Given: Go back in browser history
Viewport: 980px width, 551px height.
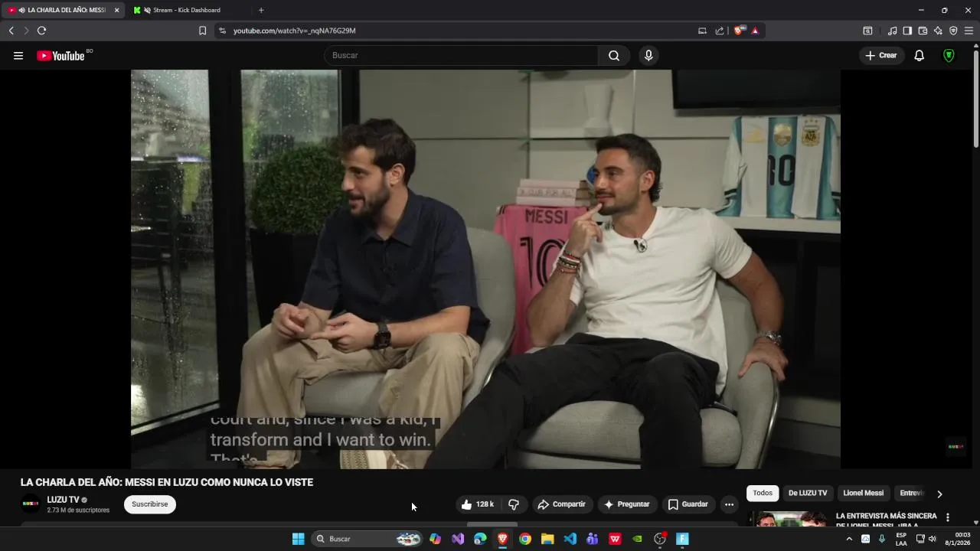Looking at the screenshot, I should point(11,31).
